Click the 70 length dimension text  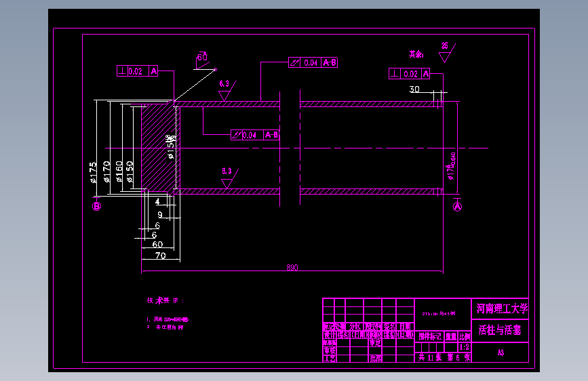(x=161, y=256)
